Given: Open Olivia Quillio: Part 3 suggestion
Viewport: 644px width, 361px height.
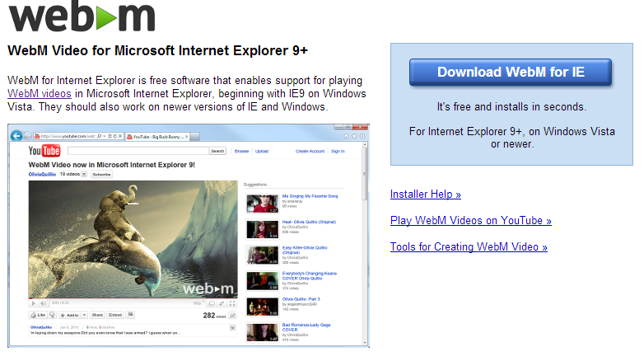Looking at the screenshot, I should coord(301,299).
